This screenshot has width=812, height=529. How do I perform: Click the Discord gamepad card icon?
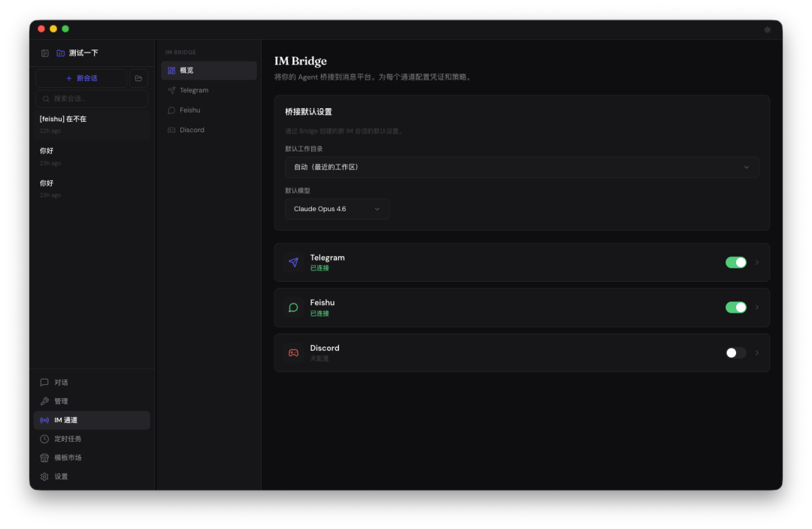[293, 352]
